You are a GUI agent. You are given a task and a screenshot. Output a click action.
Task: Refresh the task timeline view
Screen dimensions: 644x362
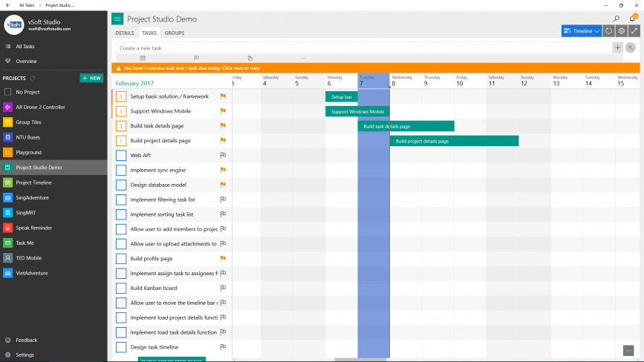[x=608, y=31]
